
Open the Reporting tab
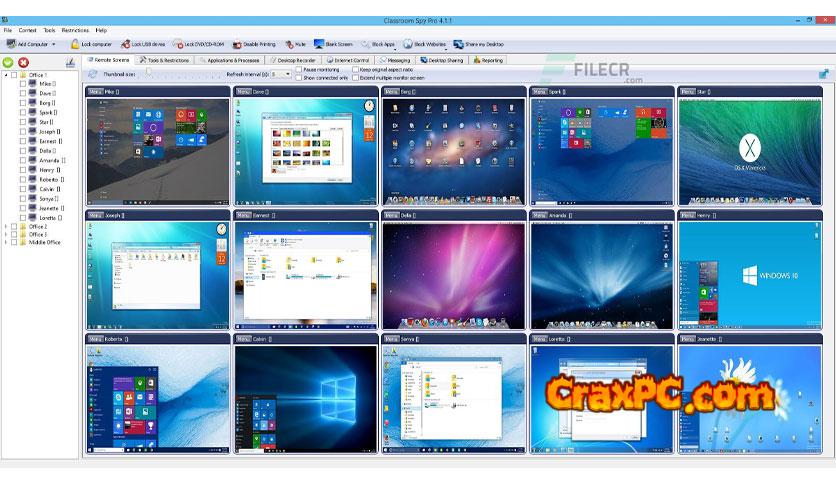[x=488, y=60]
